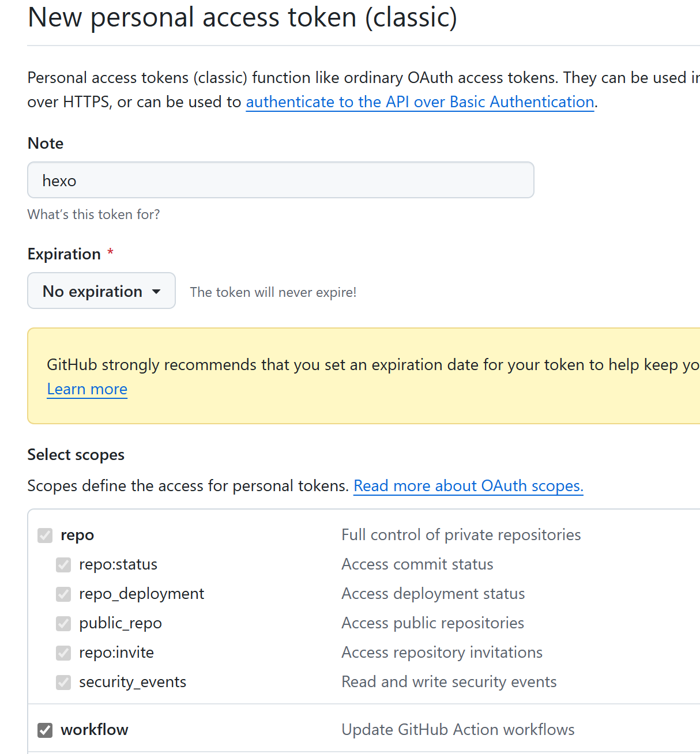The image size is (700, 754).
Task: Click the workflow scope label
Action: 95,730
